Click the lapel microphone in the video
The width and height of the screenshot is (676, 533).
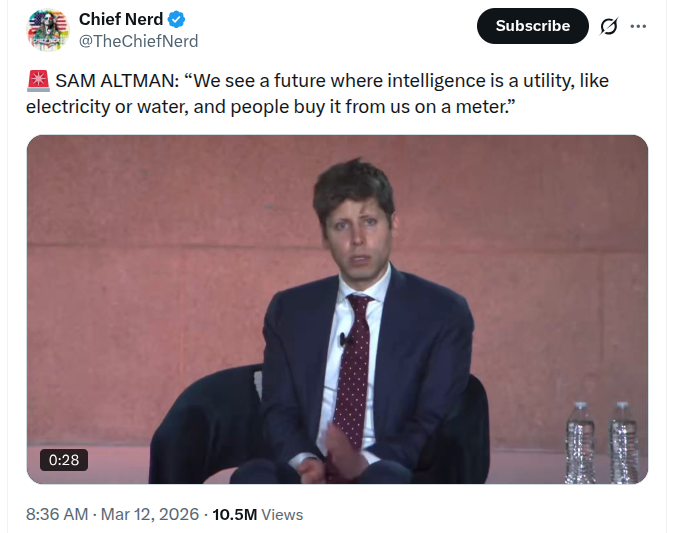[x=344, y=339]
